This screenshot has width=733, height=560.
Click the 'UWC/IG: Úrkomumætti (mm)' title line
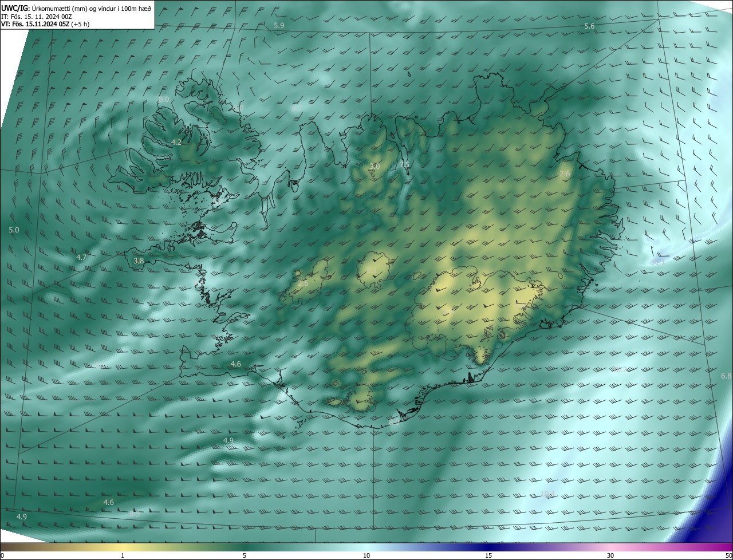[76, 7]
